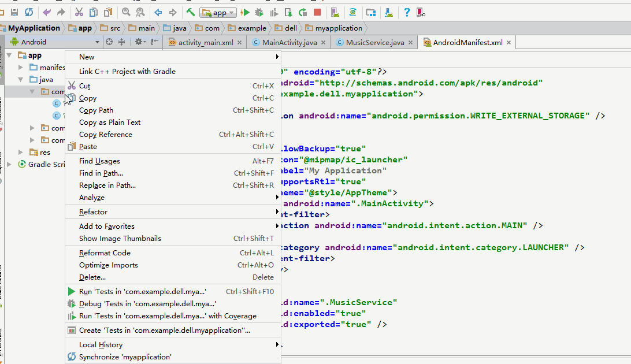The image size is (631, 364).
Task: Click the Undo arrow in toolbar
Action: point(47,12)
